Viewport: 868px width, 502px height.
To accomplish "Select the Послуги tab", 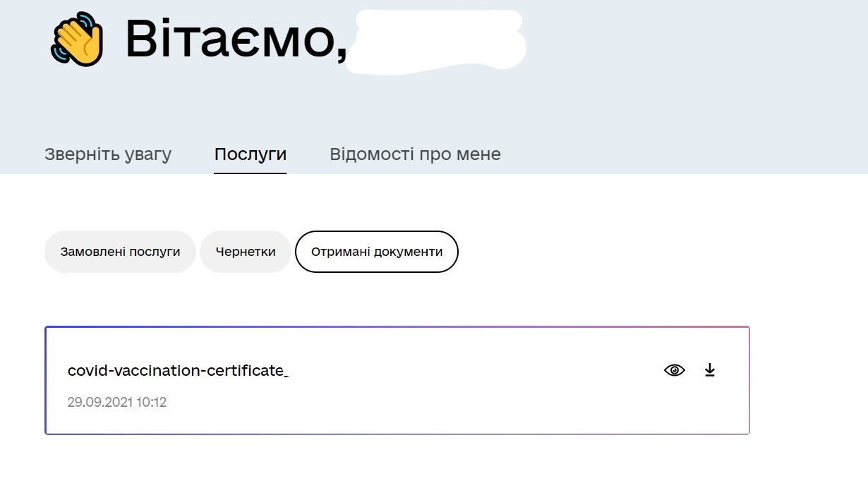I will [x=251, y=154].
